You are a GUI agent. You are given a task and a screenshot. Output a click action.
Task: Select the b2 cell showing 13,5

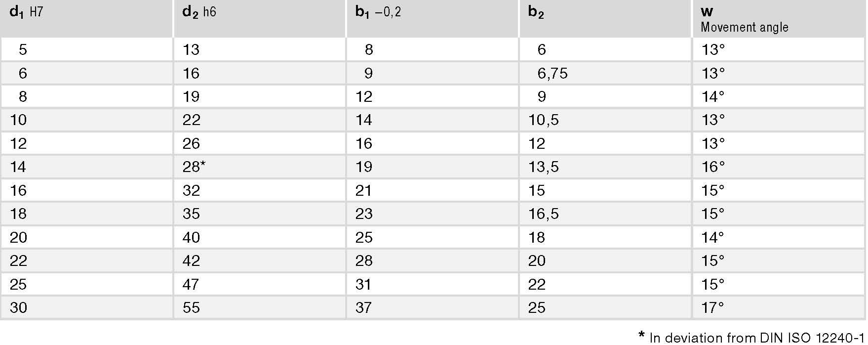point(605,167)
